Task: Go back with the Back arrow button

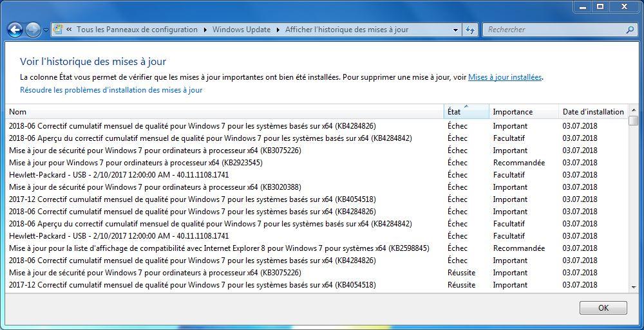Action: point(15,30)
